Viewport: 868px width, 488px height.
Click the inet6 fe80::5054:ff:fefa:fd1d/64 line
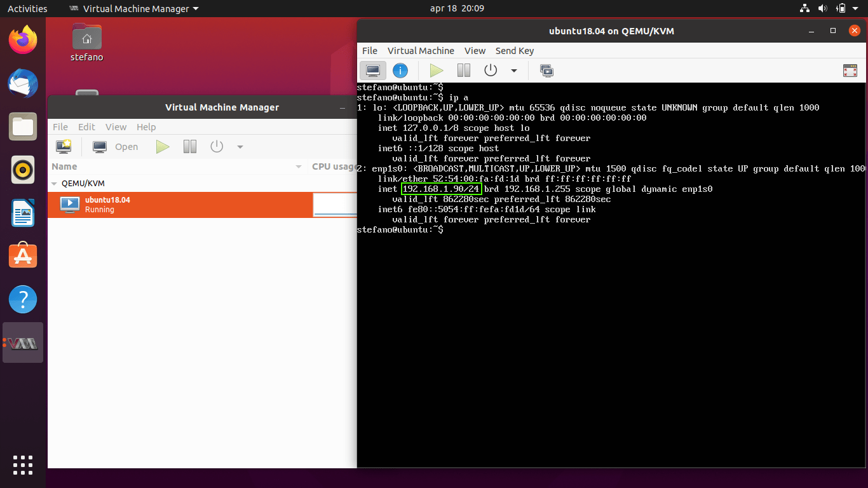487,210
